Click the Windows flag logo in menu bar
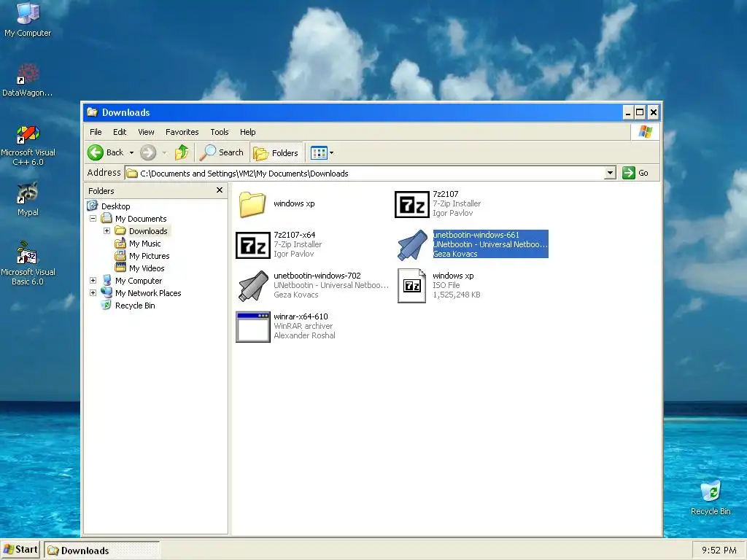747x560 pixels. [x=646, y=131]
